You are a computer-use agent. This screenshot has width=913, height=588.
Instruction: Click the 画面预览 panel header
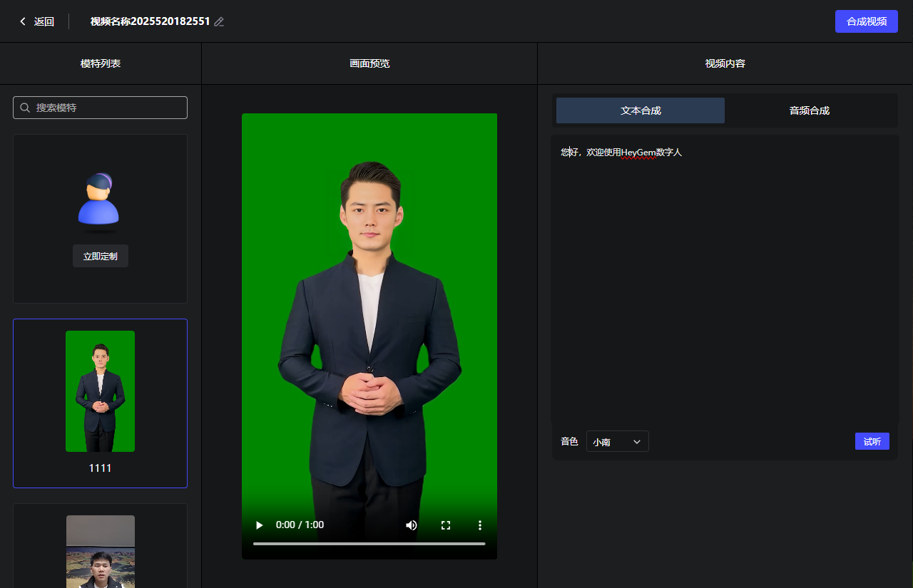point(369,63)
